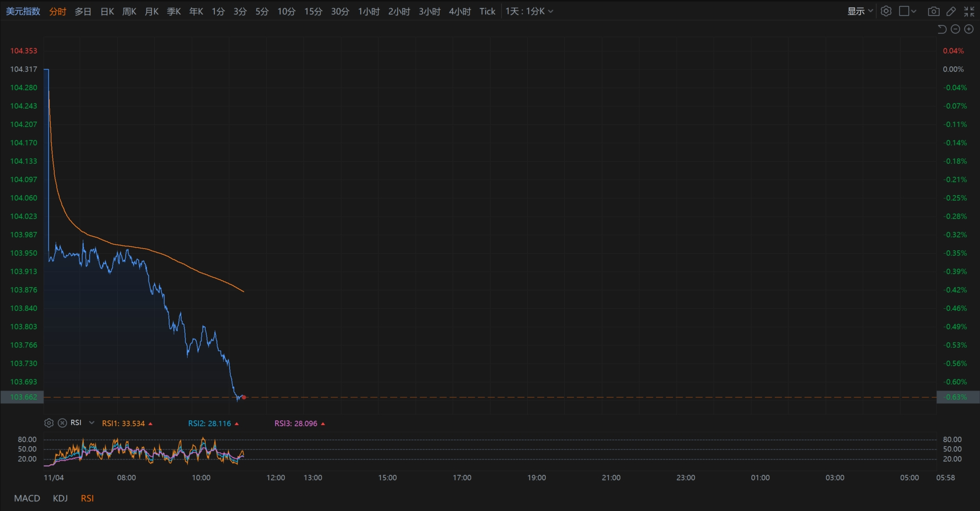Expand the layout options chevron
Image resolution: width=980 pixels, height=511 pixels.
tap(914, 11)
